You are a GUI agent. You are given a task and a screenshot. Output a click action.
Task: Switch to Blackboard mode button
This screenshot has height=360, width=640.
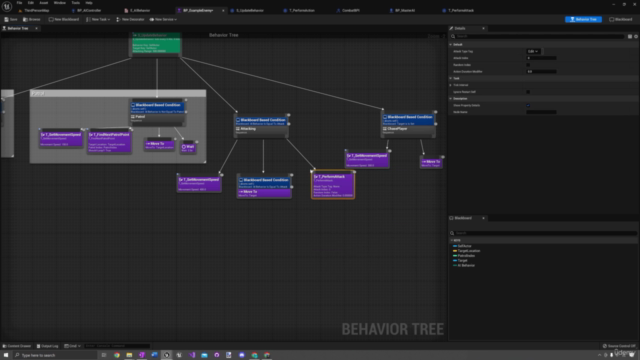(x=620, y=19)
